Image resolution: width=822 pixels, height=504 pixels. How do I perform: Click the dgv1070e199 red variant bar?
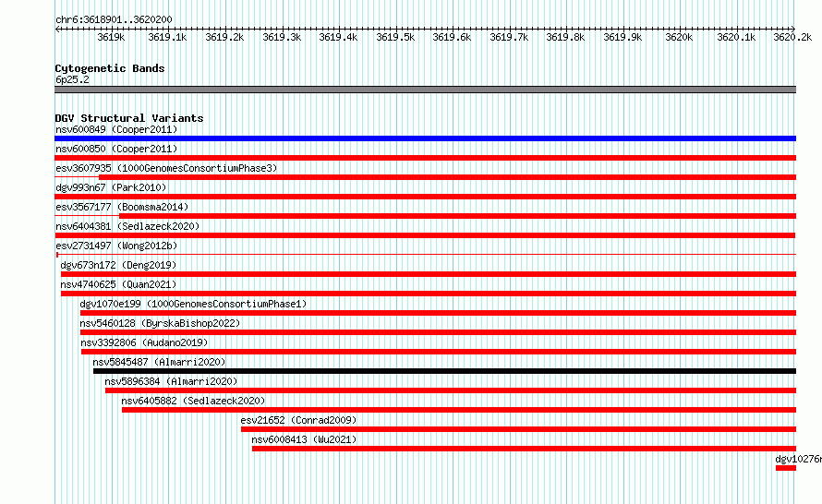(439, 313)
